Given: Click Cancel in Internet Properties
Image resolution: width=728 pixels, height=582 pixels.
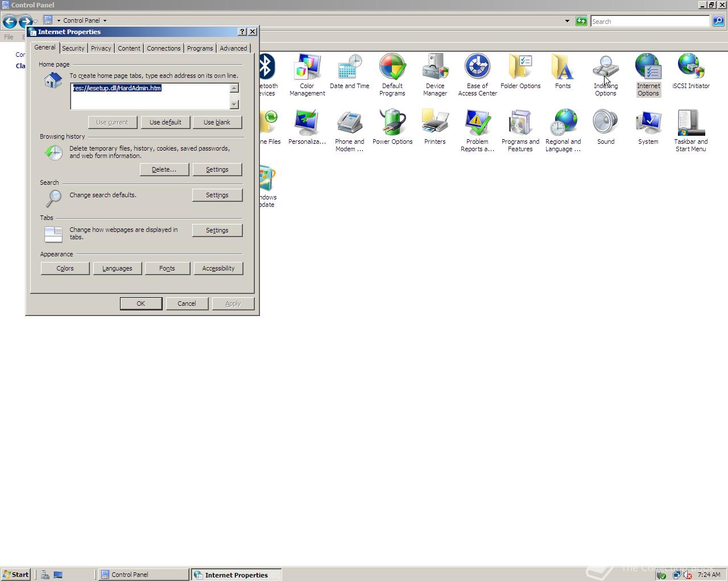Looking at the screenshot, I should tap(187, 304).
